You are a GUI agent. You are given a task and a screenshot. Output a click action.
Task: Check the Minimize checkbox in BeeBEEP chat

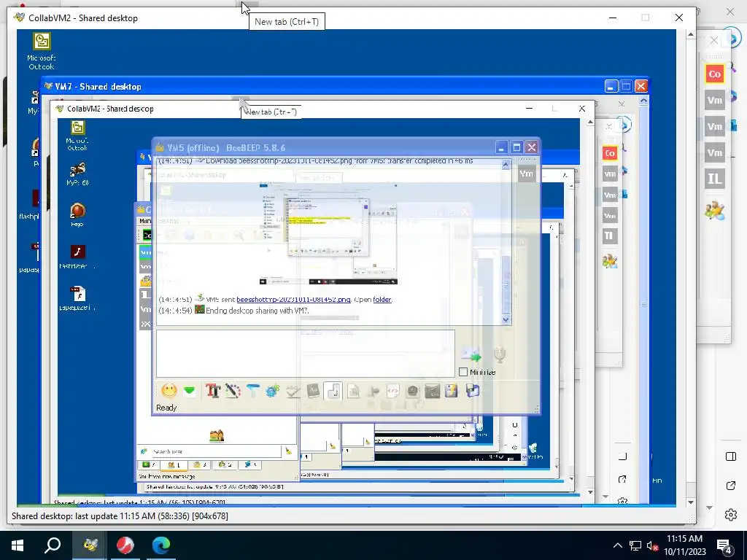pos(463,372)
